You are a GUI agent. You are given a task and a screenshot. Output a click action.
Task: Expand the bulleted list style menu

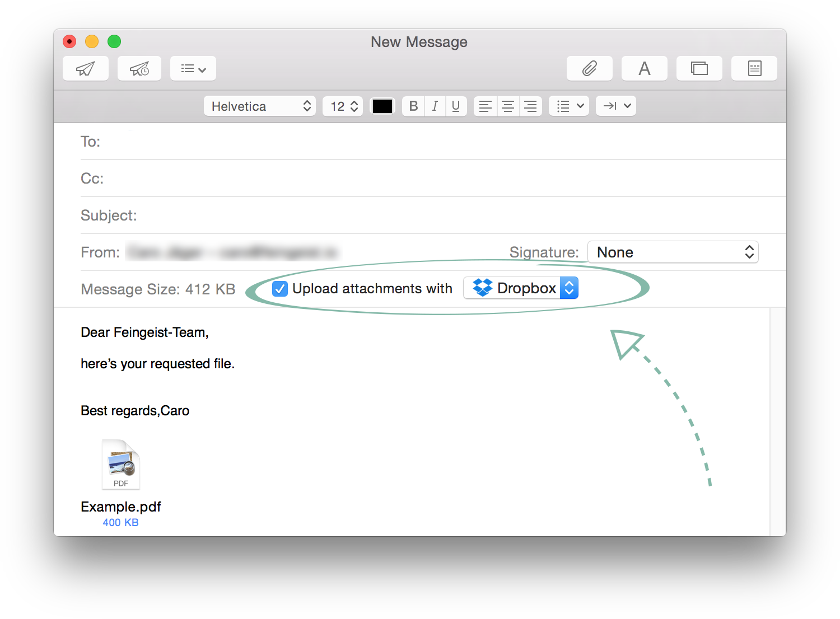(x=569, y=106)
